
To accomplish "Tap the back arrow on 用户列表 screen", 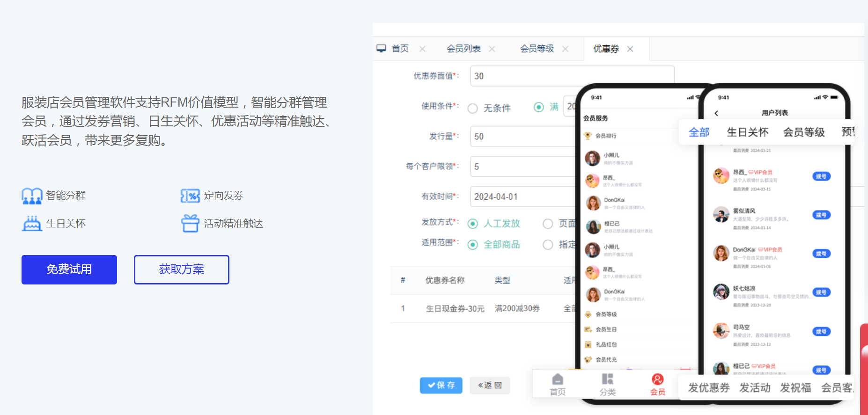I will [716, 113].
